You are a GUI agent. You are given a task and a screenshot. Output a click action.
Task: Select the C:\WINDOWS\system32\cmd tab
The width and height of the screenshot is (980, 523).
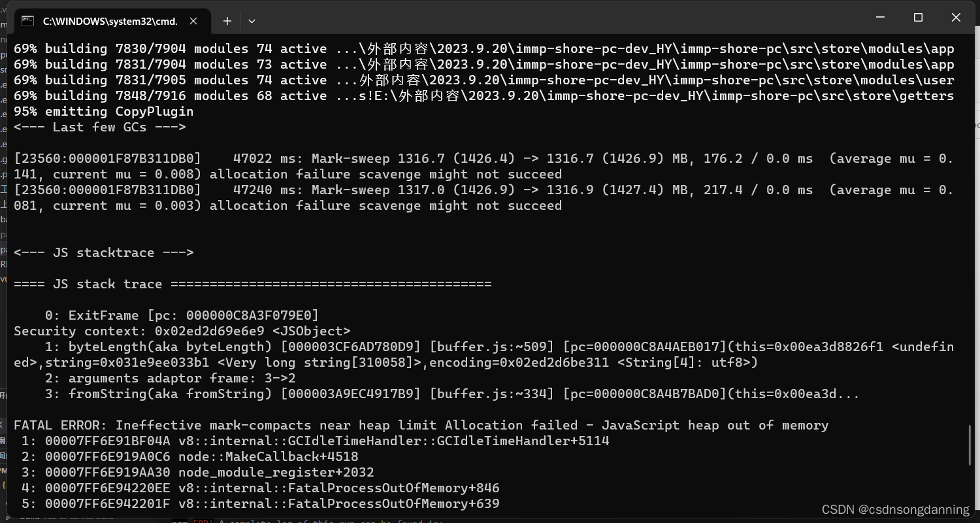coord(111,21)
